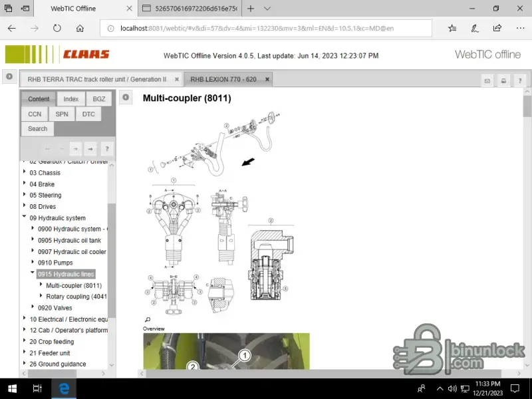Select 0920 Valves tree item
This screenshot has width=532, height=399.
pyautogui.click(x=55, y=308)
